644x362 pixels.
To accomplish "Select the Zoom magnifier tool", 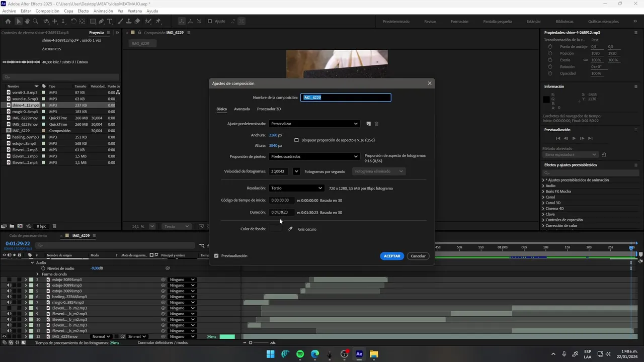I will tap(36, 21).
